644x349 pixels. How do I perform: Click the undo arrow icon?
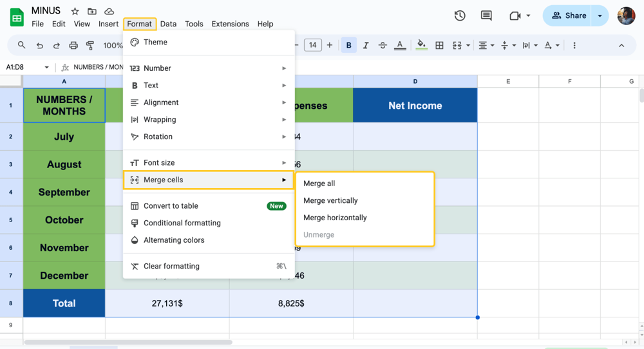(x=40, y=46)
